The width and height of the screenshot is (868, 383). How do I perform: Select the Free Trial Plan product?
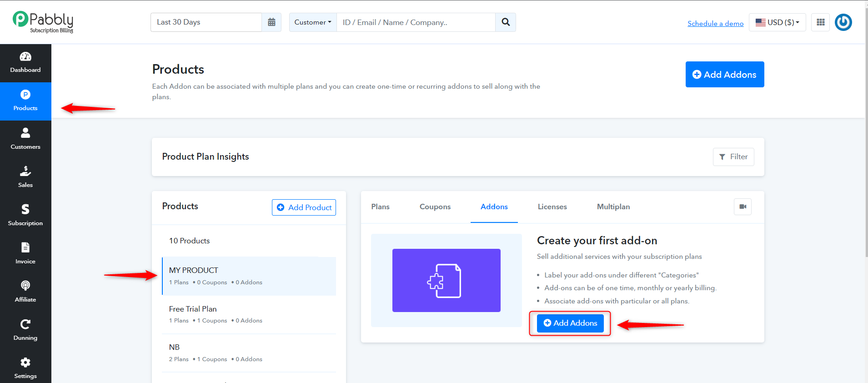coord(249,314)
